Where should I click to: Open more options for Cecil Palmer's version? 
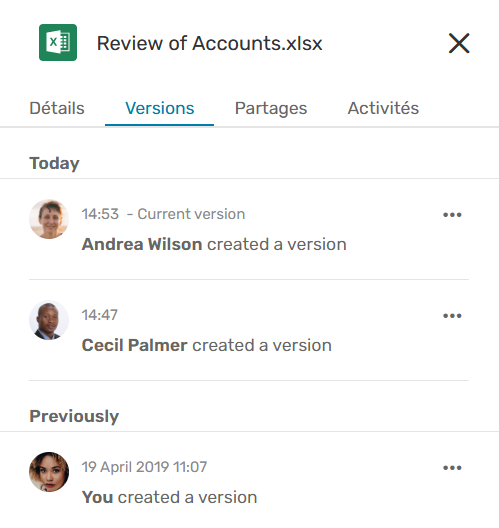pos(452,316)
